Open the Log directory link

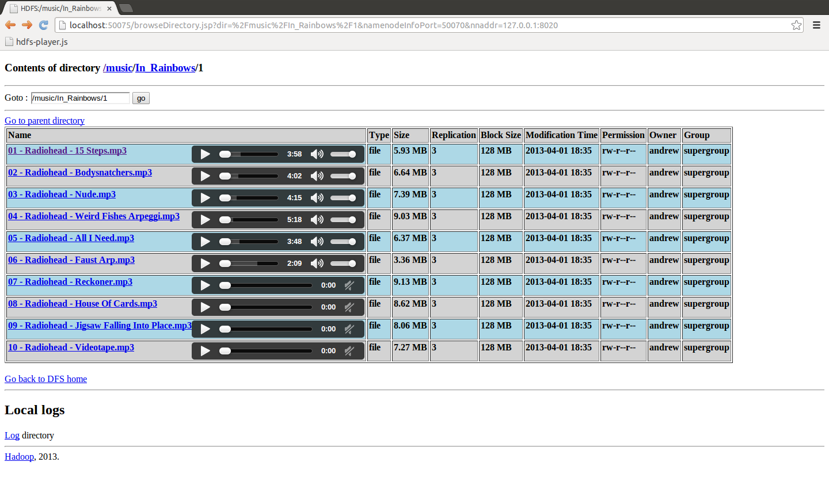[12, 436]
